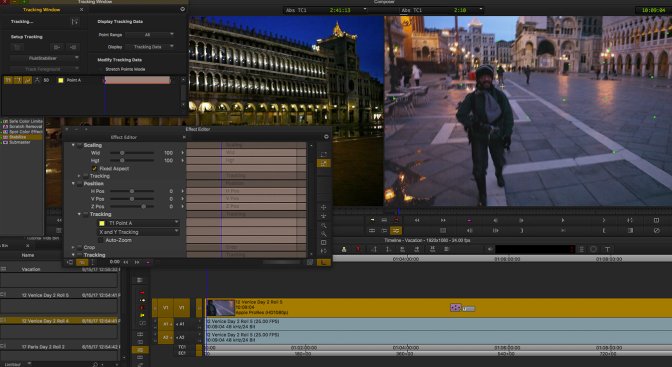Click the Point A tracker name
Image resolution: width=672 pixels, height=367 pixels.
[74, 80]
